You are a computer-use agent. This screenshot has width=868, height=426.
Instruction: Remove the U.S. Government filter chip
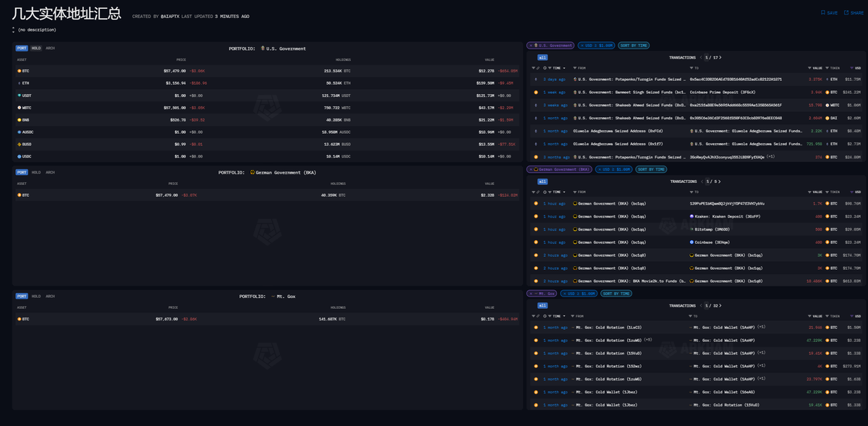click(x=530, y=45)
